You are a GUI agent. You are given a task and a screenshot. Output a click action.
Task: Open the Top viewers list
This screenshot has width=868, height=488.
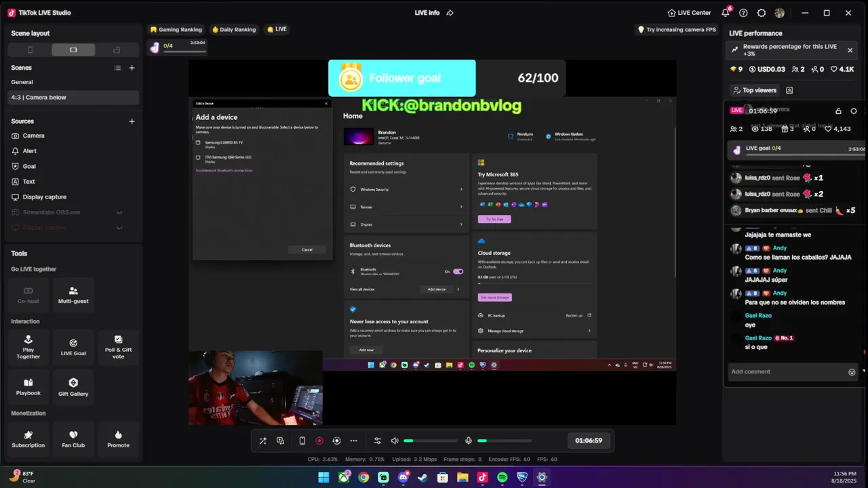[x=755, y=90]
